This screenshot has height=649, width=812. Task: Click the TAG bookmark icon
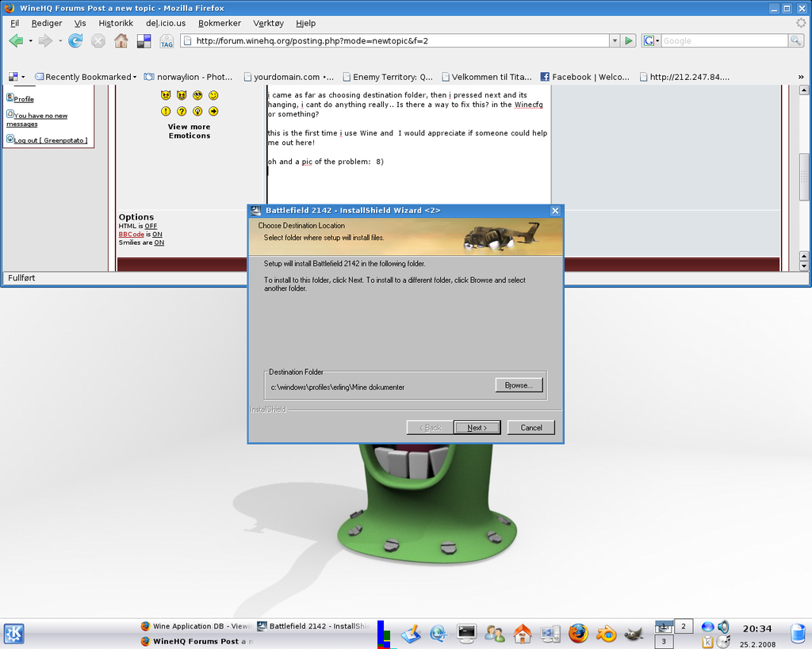[167, 41]
